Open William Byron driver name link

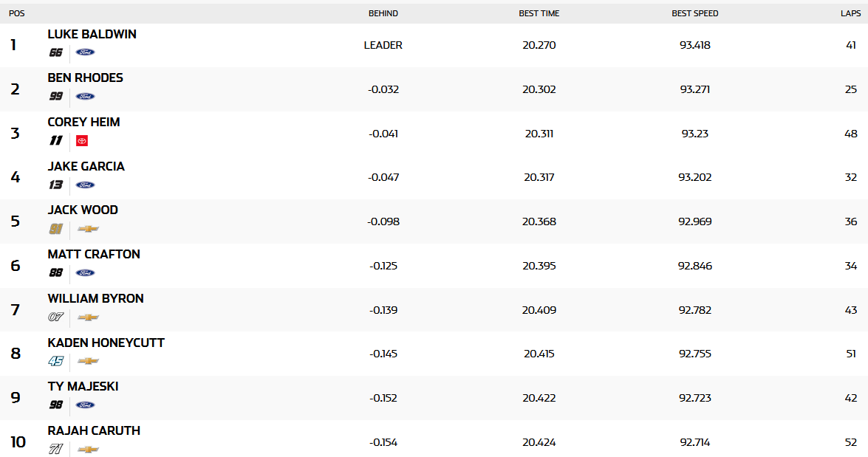pyautogui.click(x=95, y=298)
